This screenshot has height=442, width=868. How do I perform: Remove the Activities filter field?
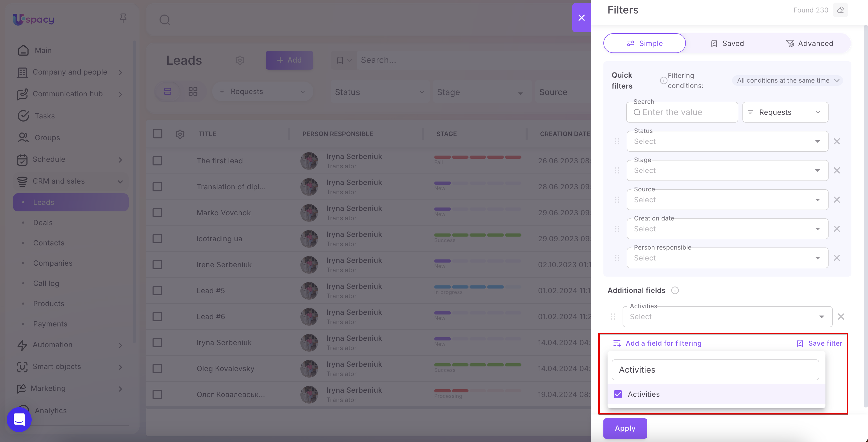click(841, 317)
